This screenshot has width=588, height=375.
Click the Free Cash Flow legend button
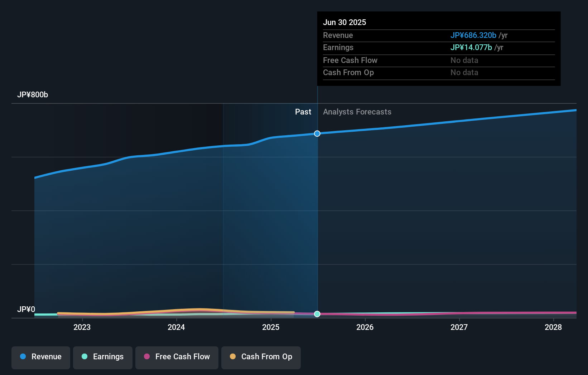(177, 357)
